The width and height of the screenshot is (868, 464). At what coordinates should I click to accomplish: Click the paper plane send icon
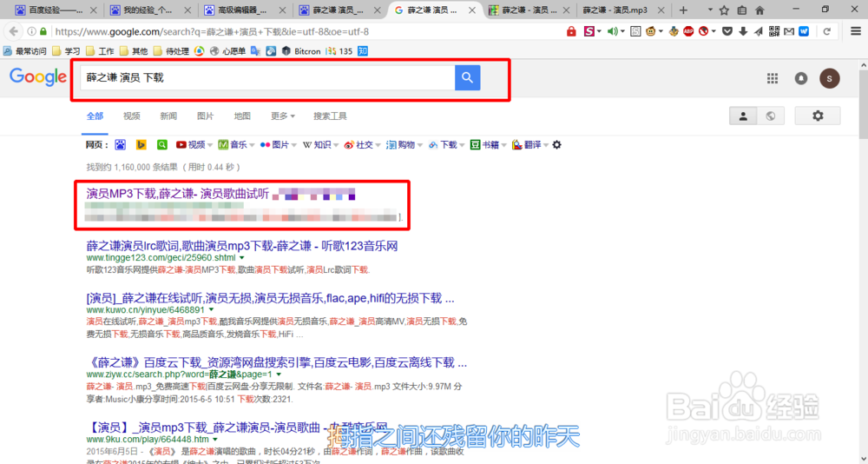coord(759,31)
